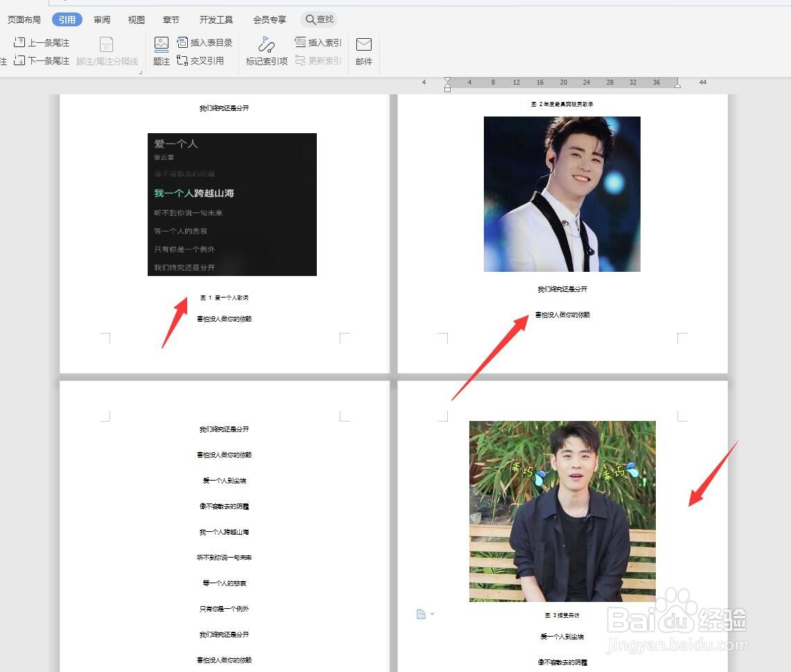Click the 查找 search box

click(x=319, y=19)
